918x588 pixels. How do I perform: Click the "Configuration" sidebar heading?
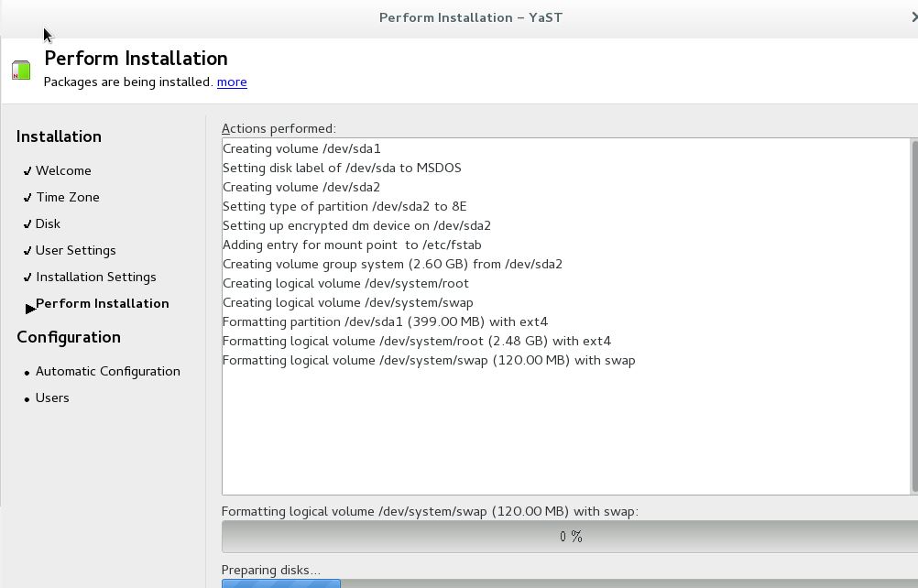[x=69, y=338]
